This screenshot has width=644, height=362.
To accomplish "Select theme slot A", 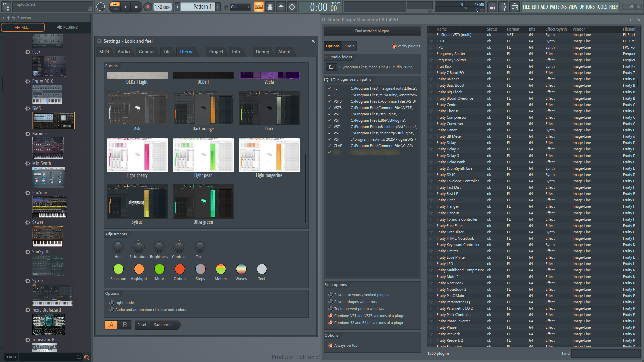I will point(111,325).
